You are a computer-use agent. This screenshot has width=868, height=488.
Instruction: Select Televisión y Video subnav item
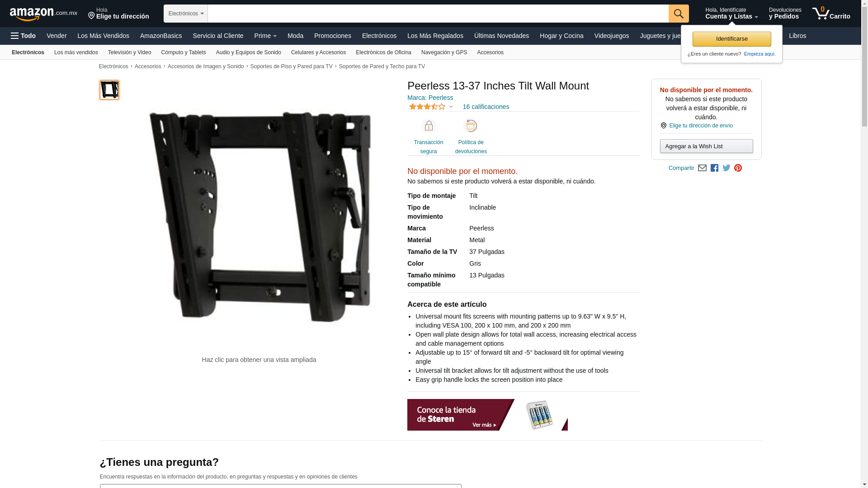[x=130, y=52]
